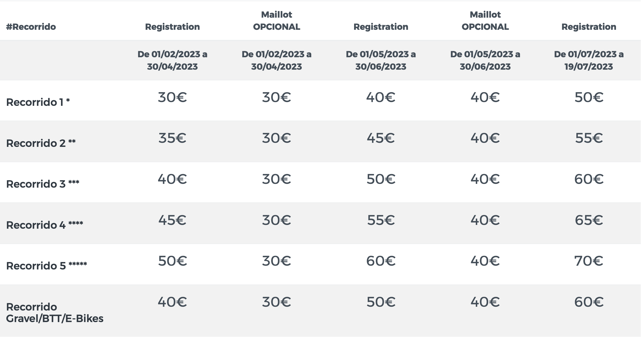Select the Recorrido 4 **** row label
Screen dimensions: 644x340
tap(45, 225)
